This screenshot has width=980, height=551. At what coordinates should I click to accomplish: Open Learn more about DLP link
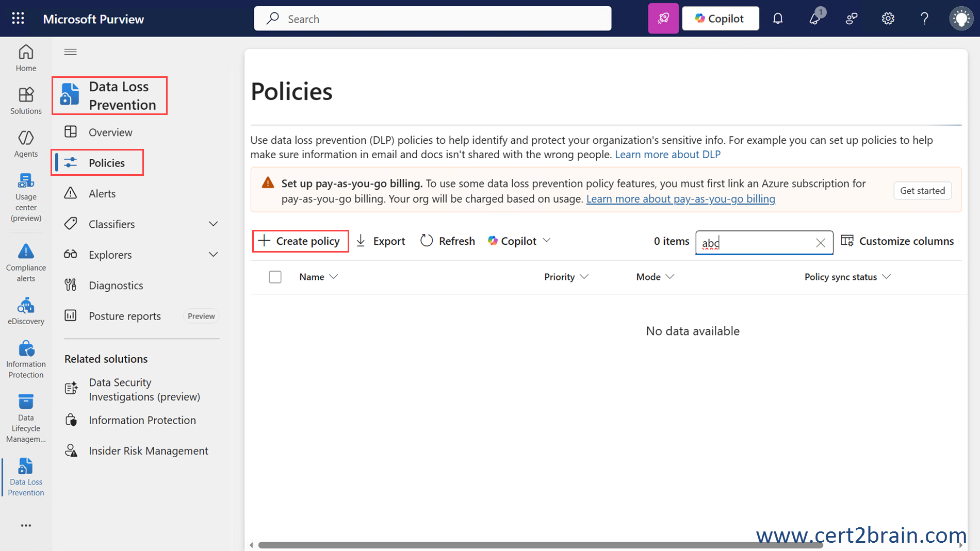click(x=667, y=155)
